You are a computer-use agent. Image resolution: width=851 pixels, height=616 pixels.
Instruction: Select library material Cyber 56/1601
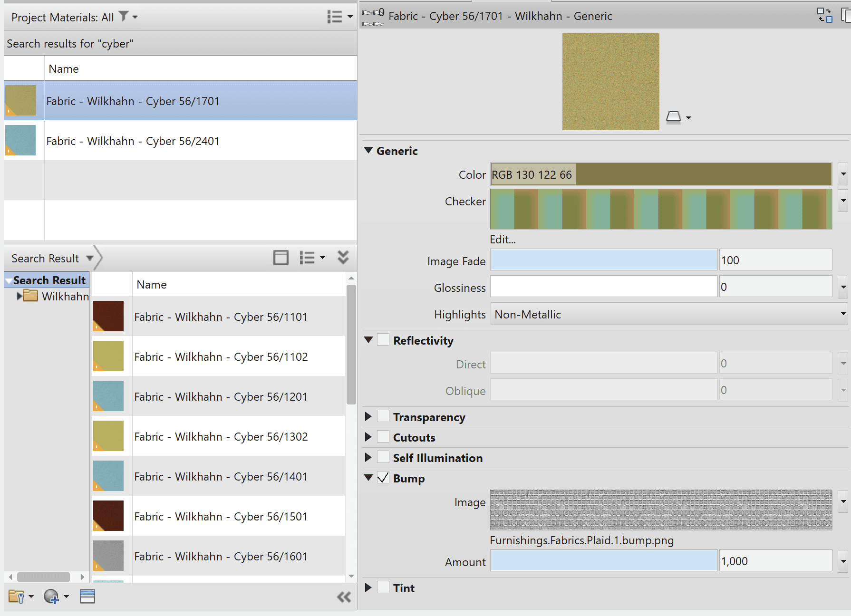coord(219,556)
